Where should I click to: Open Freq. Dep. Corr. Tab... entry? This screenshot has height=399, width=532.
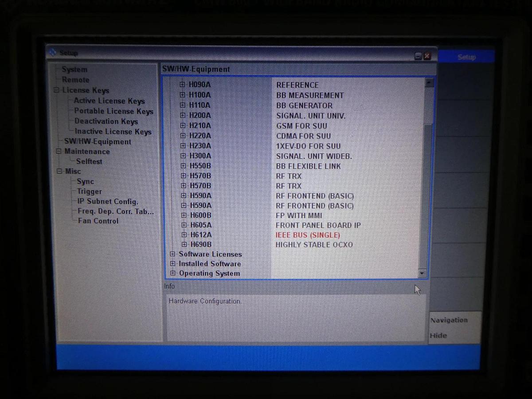click(116, 211)
